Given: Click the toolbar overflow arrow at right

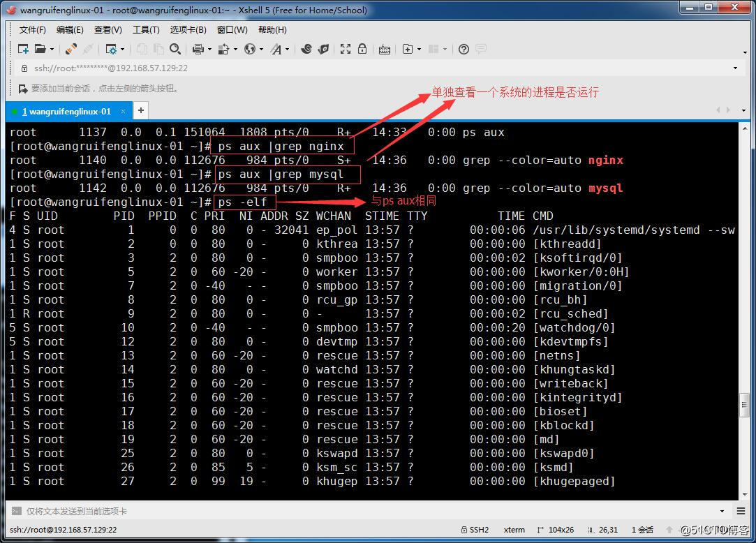Looking at the screenshot, I should tap(746, 52).
